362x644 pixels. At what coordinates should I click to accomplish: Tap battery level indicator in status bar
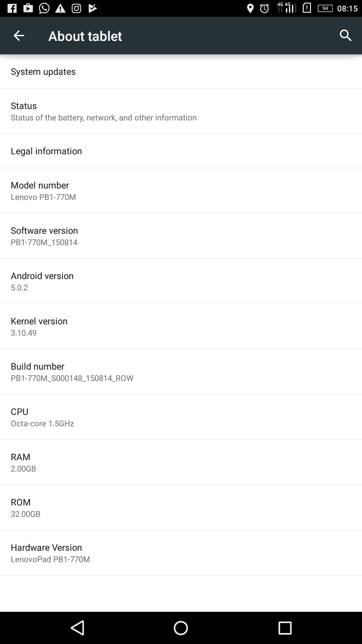tap(325, 8)
